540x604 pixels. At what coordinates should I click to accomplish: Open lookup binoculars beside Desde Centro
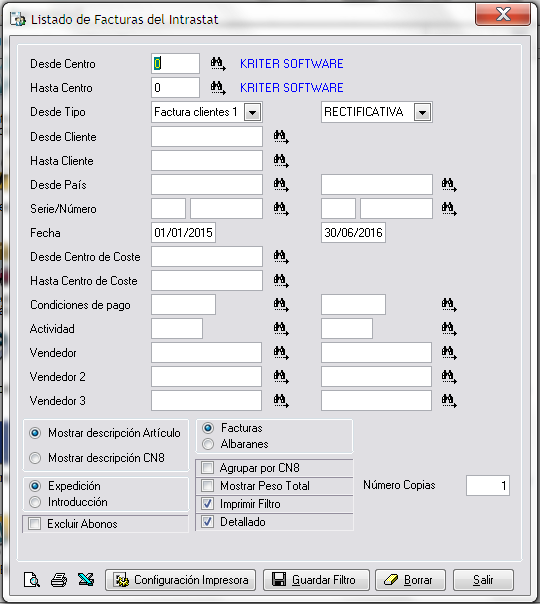(218, 64)
